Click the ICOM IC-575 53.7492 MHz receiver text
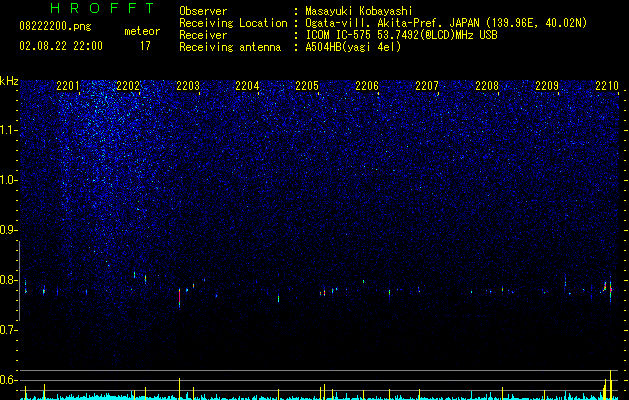The image size is (629, 400). pyautogui.click(x=401, y=35)
